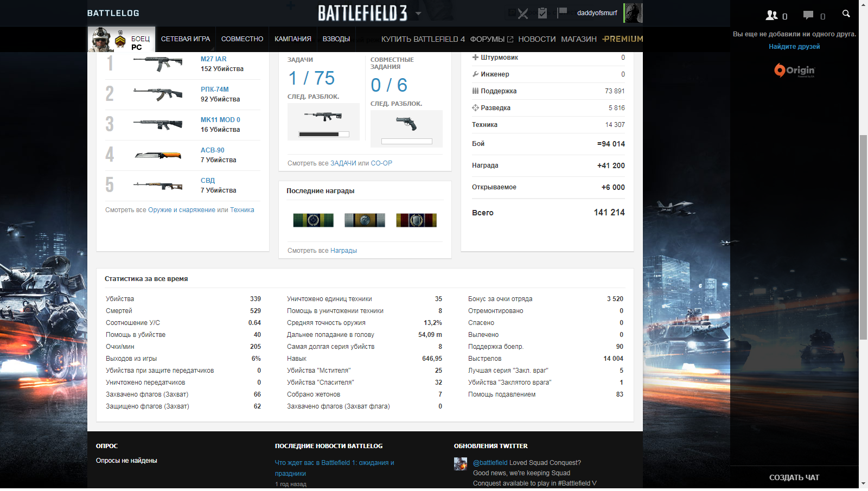This screenshot has height=491, width=868.
Task: Click the user avatar in the header
Action: [x=633, y=13]
